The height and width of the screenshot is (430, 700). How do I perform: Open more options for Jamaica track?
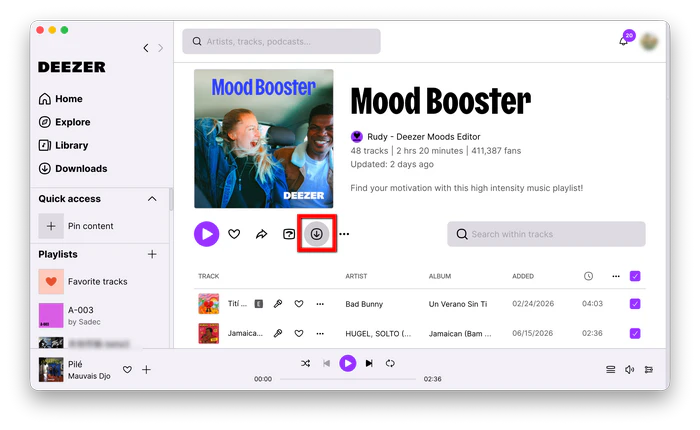320,333
